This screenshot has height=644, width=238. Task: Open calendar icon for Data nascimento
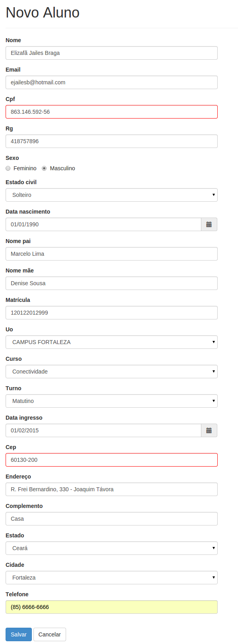[209, 224]
